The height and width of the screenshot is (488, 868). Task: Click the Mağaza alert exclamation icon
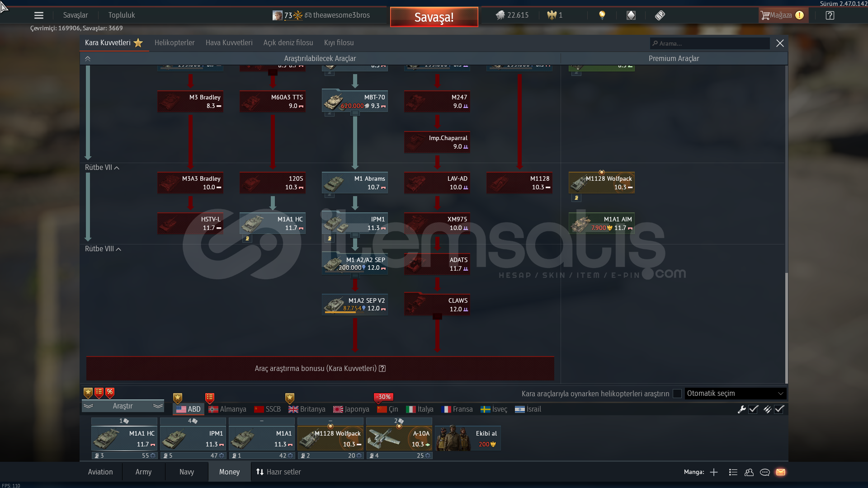pos(799,15)
